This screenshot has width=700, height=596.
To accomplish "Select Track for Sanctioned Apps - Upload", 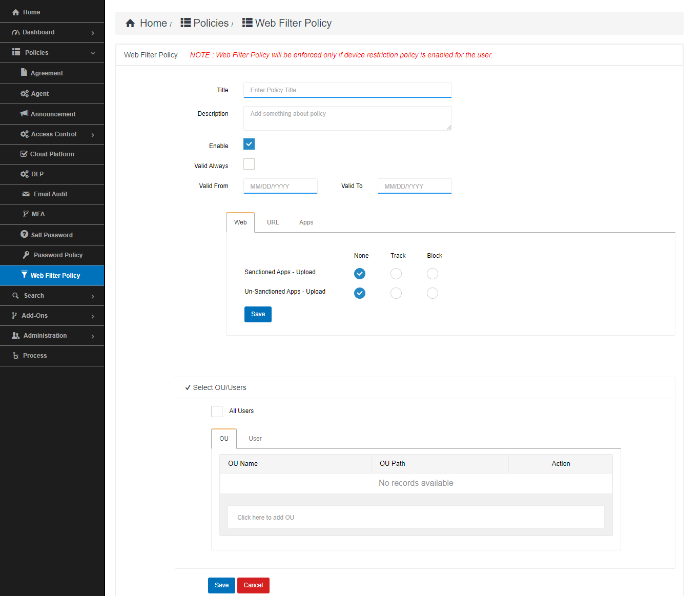I will pos(396,273).
